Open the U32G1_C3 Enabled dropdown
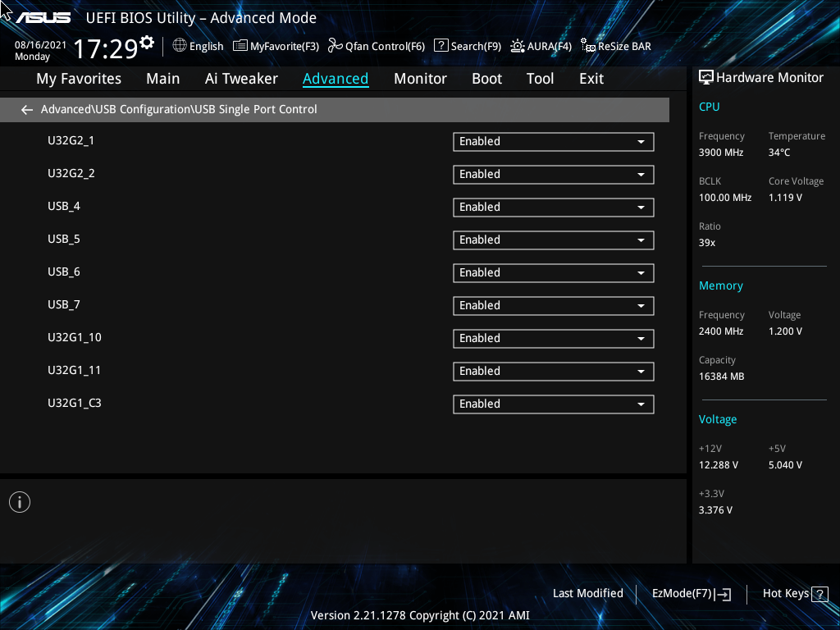The image size is (840, 630). pos(554,404)
